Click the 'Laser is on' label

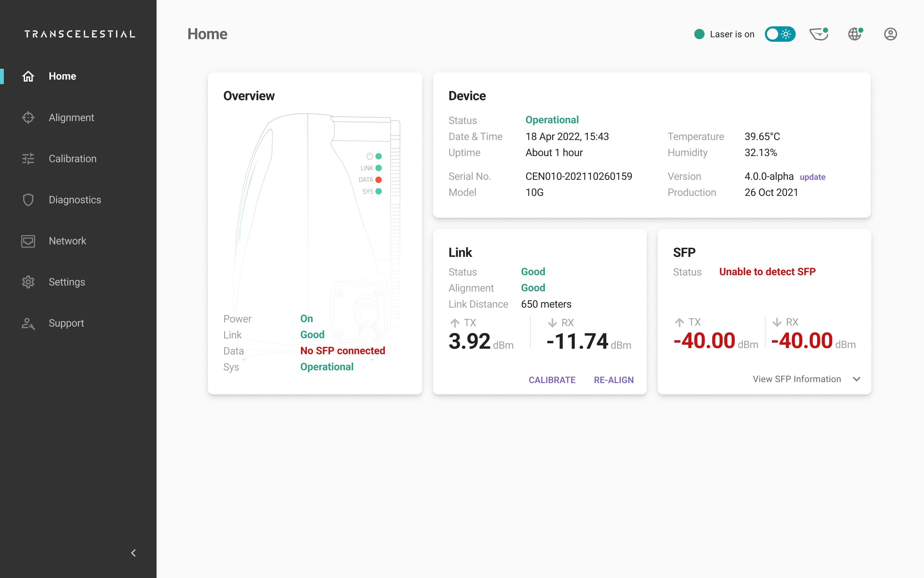(732, 34)
